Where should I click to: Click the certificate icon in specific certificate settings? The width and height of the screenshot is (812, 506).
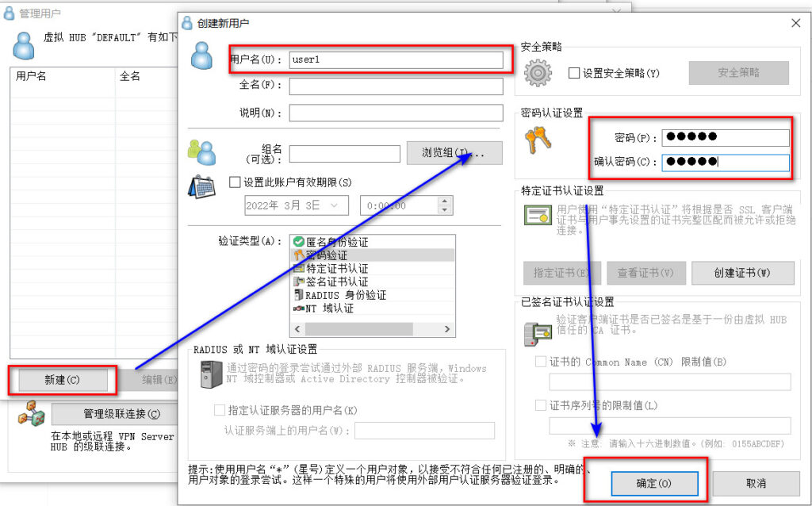coord(538,215)
